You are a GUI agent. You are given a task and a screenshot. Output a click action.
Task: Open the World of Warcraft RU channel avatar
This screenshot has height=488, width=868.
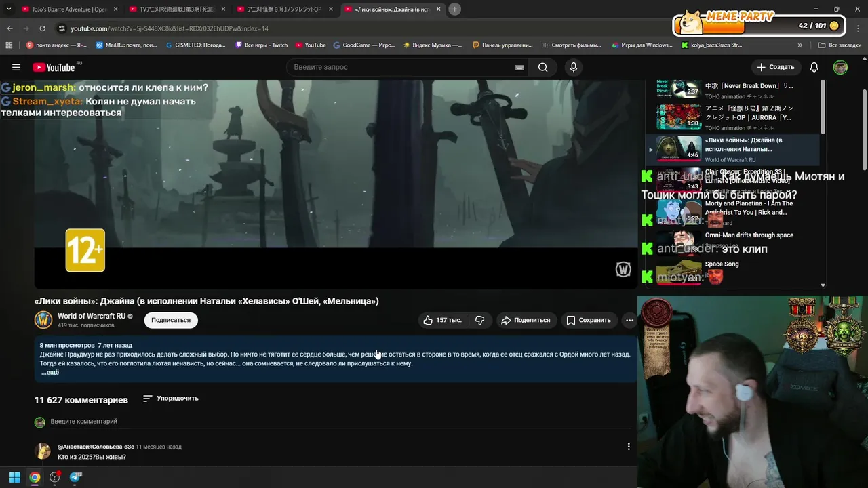pos(43,320)
